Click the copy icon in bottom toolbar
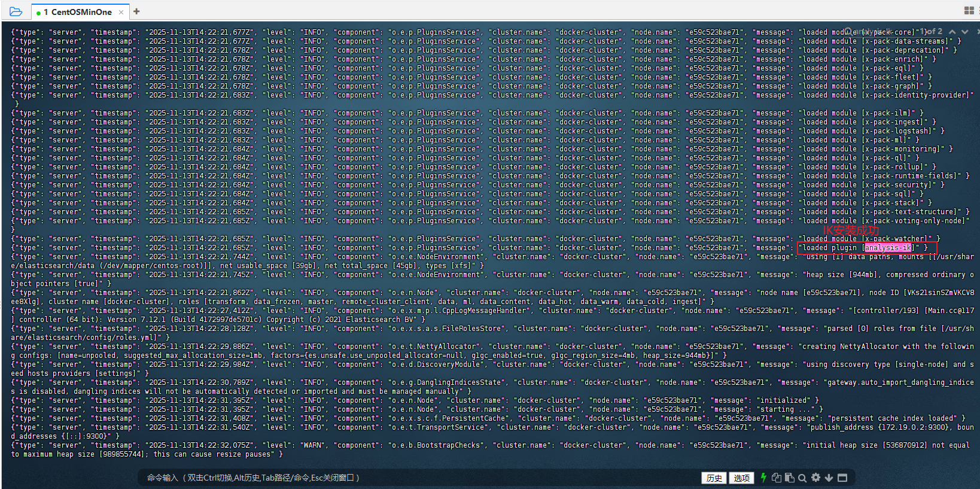The image size is (980, 489). (777, 478)
